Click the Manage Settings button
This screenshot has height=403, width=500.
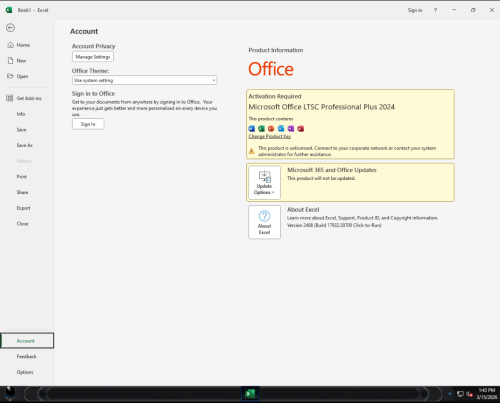coord(93,57)
